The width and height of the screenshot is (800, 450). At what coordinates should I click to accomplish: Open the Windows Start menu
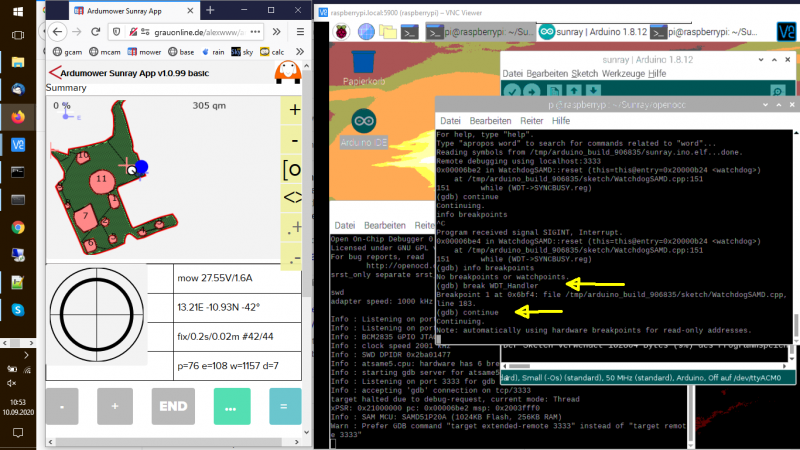[18, 11]
